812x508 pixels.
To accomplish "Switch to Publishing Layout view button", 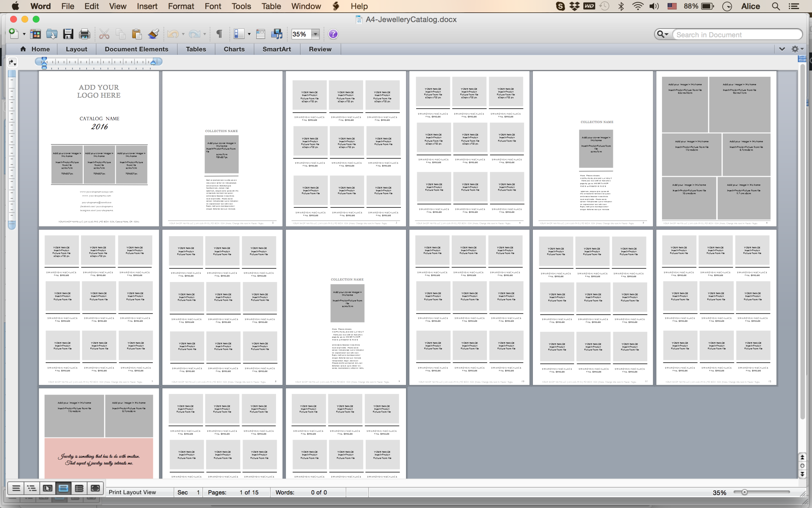I will (x=47, y=488).
